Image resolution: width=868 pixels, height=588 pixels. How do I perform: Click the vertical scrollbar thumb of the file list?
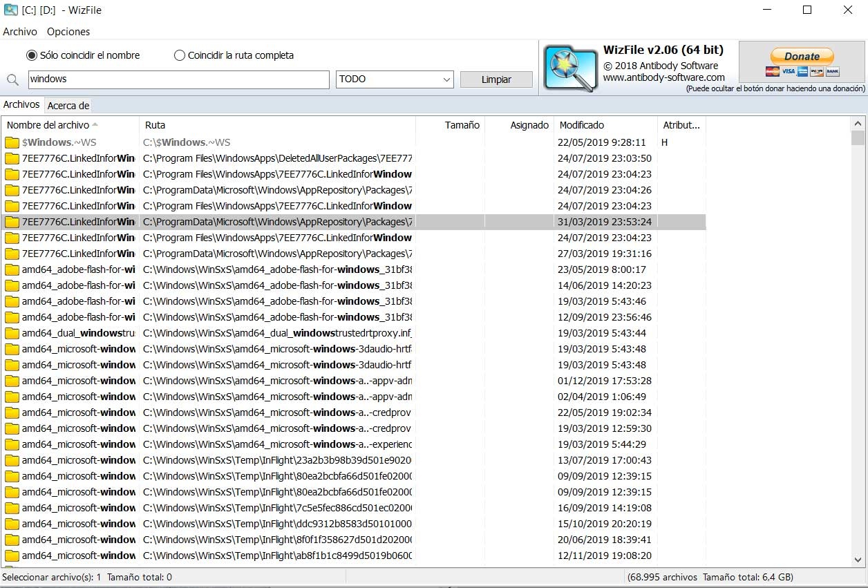click(x=858, y=138)
